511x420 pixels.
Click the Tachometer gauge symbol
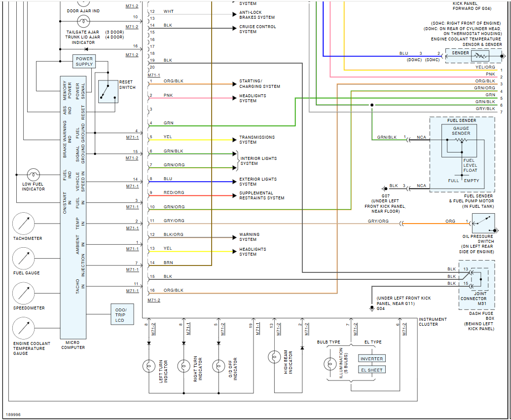(x=24, y=224)
